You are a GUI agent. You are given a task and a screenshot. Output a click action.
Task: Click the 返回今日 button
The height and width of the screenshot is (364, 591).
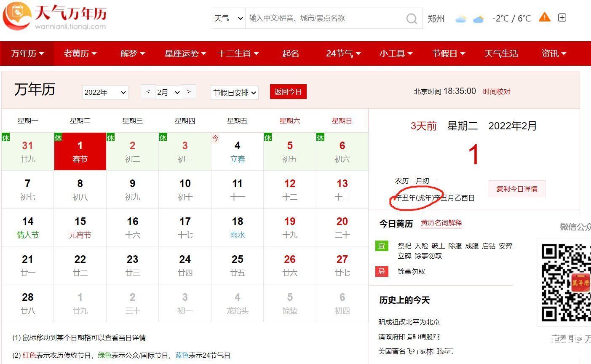(x=288, y=92)
